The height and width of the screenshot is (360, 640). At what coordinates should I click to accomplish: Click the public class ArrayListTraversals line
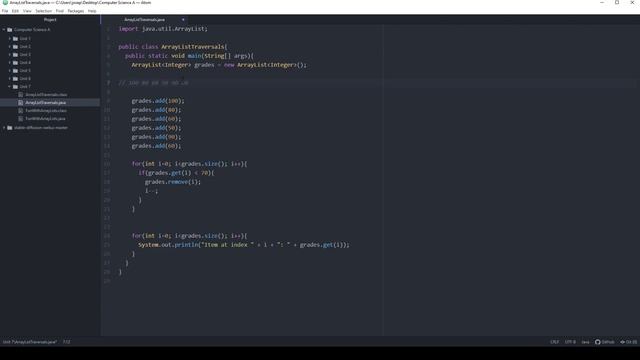[x=173, y=47]
